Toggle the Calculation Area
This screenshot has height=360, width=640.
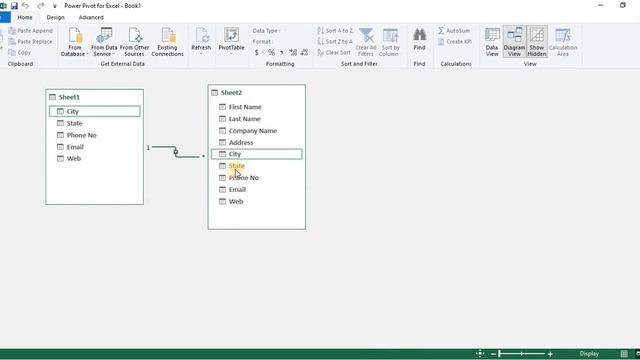click(563, 42)
